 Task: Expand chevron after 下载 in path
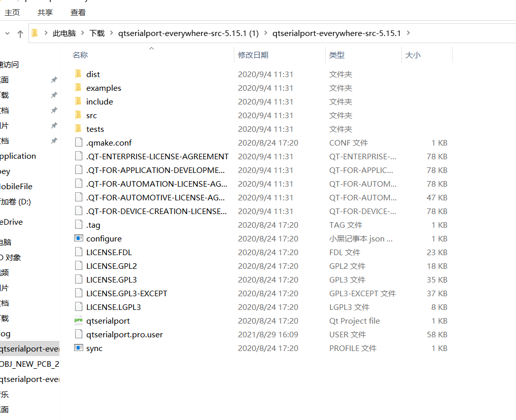112,33
